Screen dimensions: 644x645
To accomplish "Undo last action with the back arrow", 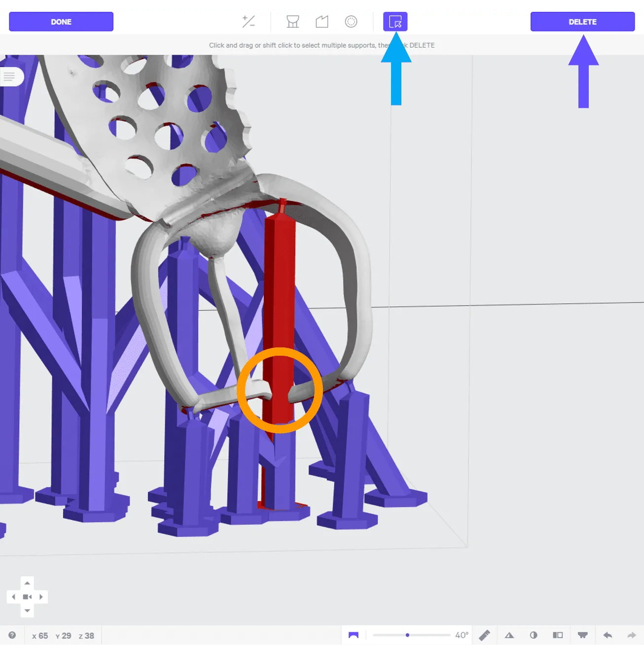I will [608, 635].
